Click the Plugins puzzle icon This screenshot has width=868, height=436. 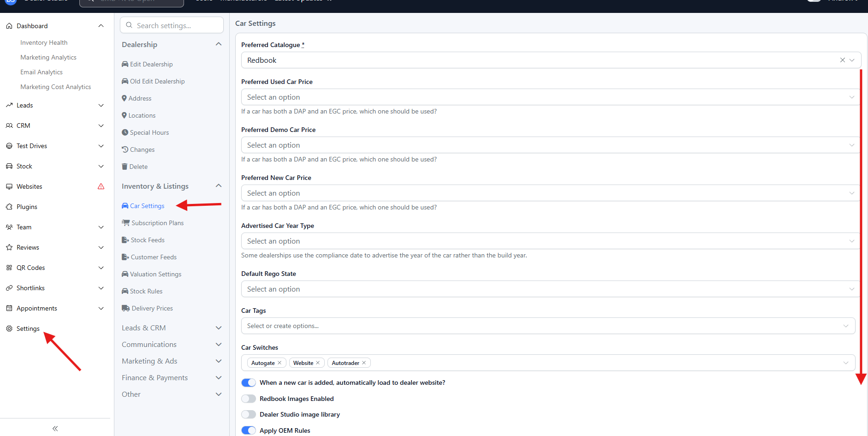point(9,207)
